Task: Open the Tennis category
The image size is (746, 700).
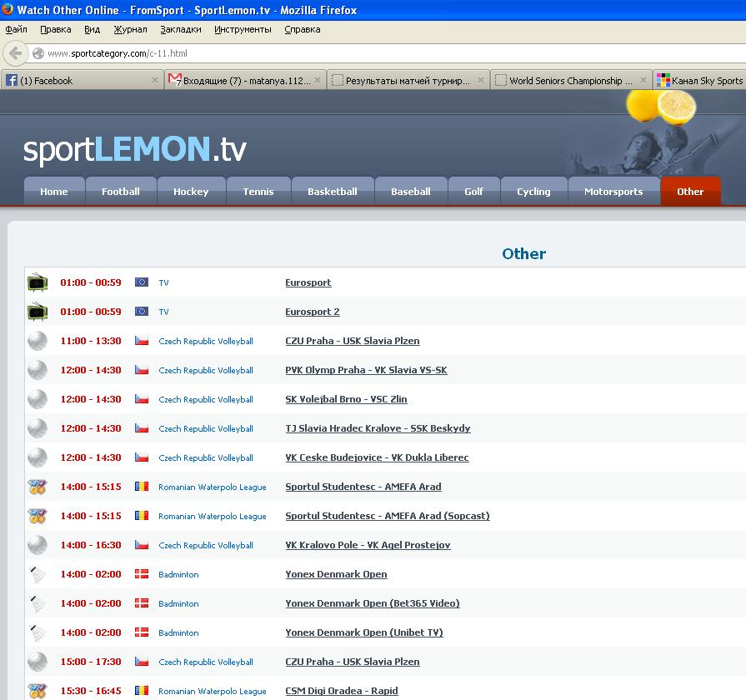Action: (x=258, y=191)
